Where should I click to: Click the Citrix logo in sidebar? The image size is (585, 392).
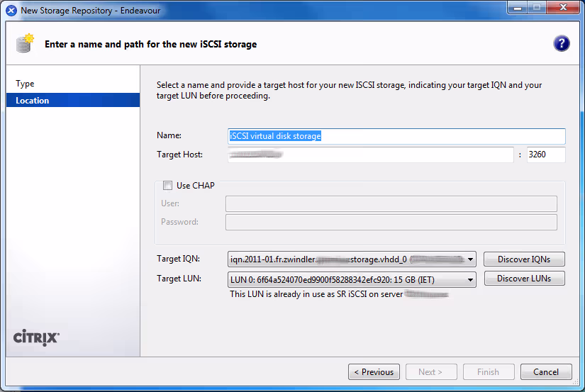pyautogui.click(x=36, y=337)
